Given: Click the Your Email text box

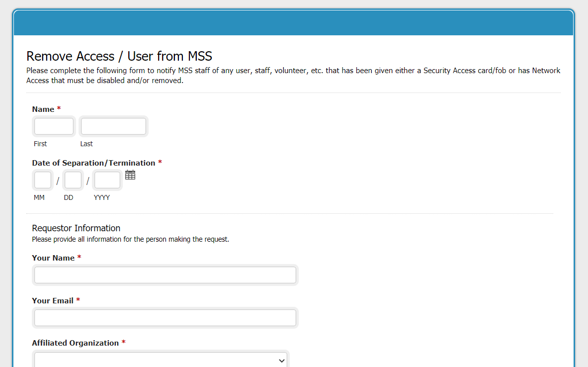Looking at the screenshot, I should [165, 318].
